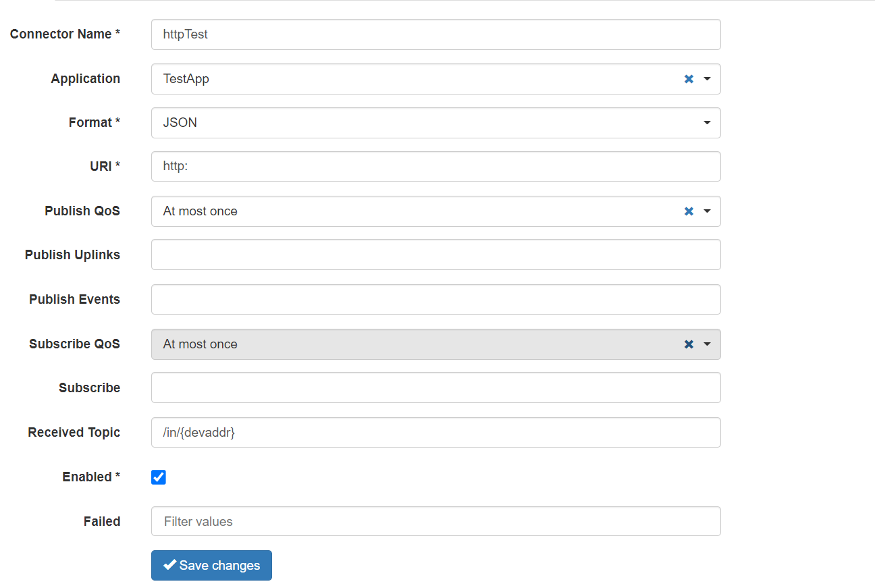Click the caret arrow on Format dropdown
875x588 pixels.
[707, 123]
